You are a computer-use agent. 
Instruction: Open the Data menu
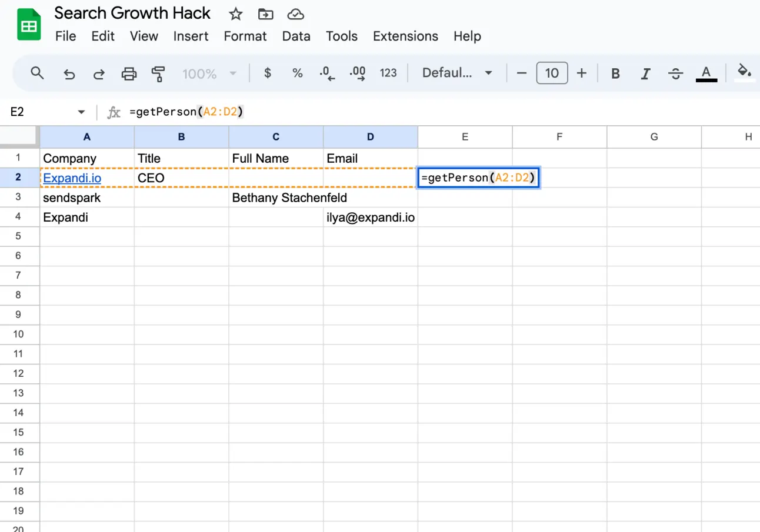[296, 36]
